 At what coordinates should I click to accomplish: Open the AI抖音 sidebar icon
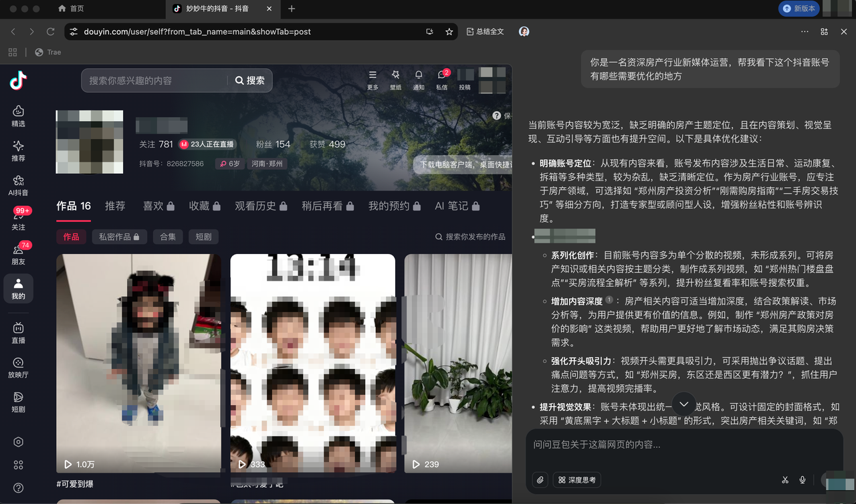(18, 182)
